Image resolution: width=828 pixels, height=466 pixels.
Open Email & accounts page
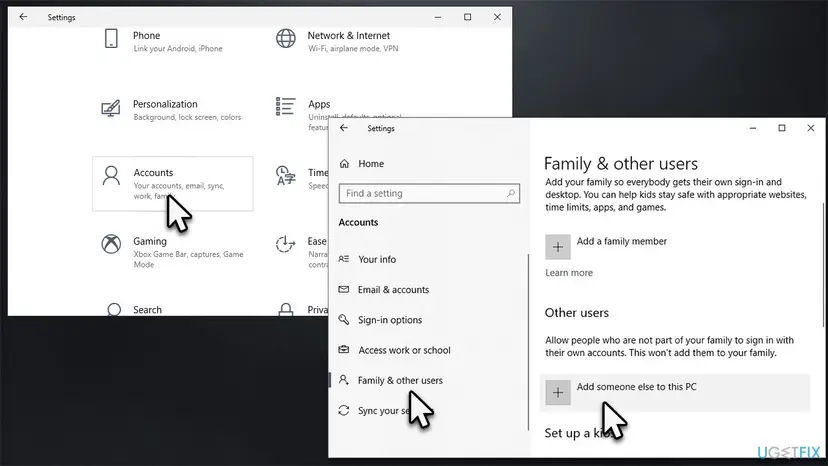click(x=393, y=290)
